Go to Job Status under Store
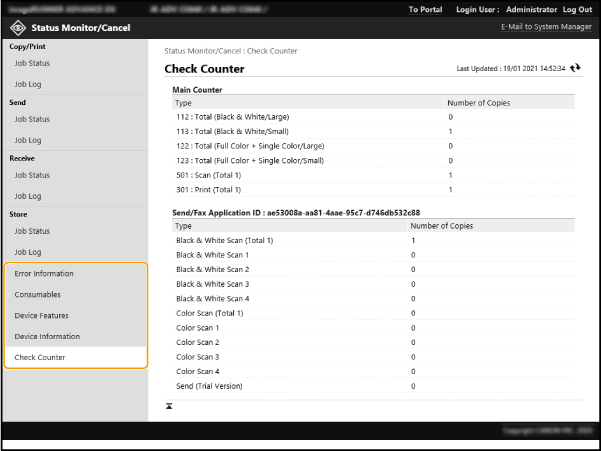Viewport: 601px width, 451px height. 32,231
